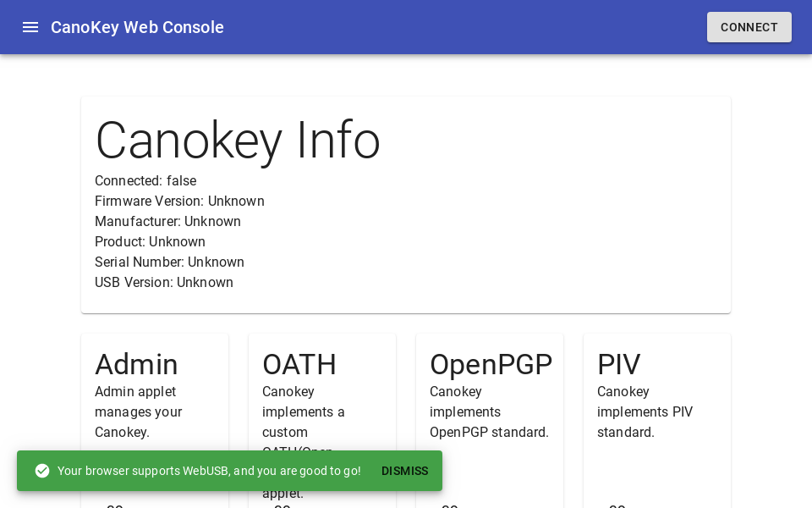Click the CanoKey Web Console title
The height and width of the screenshot is (508, 812).
(137, 27)
